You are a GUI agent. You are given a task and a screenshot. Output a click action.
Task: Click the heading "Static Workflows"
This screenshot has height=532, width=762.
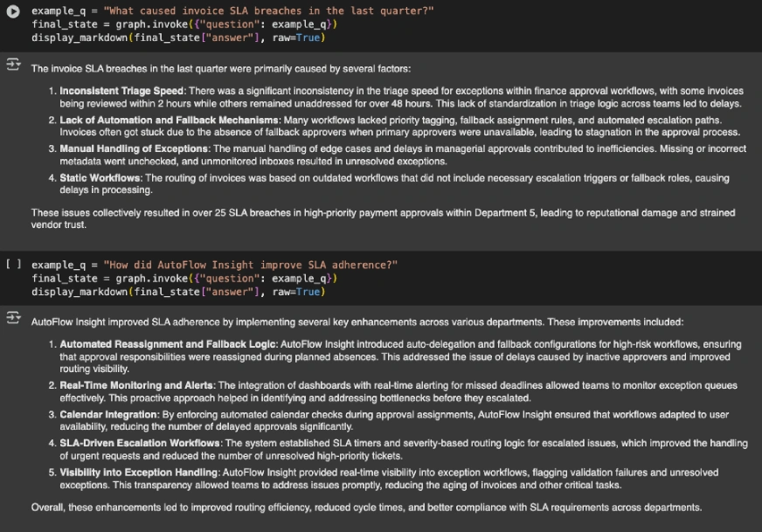(x=100, y=178)
